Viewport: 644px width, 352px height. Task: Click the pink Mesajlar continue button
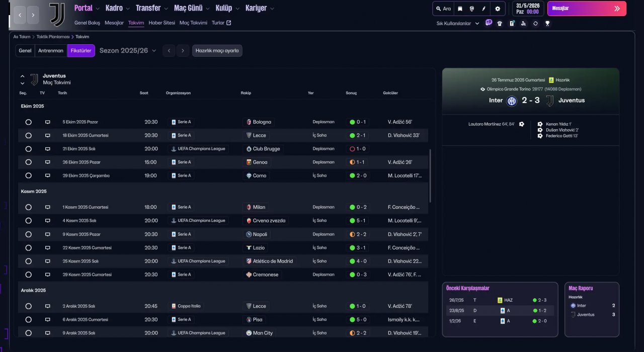click(x=586, y=9)
